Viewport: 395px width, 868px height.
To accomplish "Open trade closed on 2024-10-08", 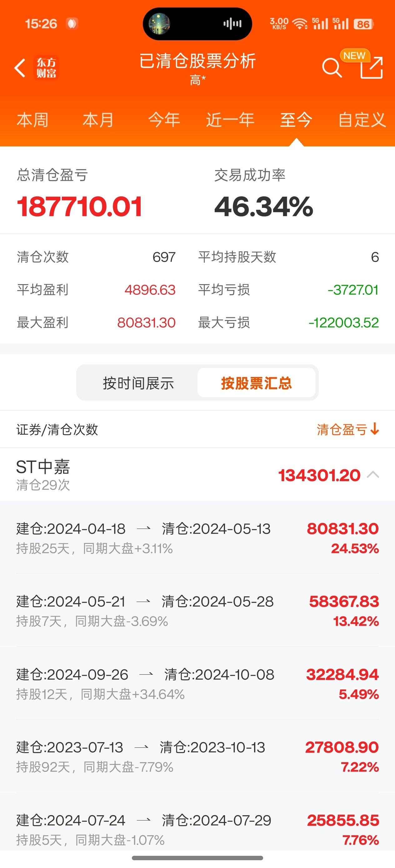I will [197, 683].
